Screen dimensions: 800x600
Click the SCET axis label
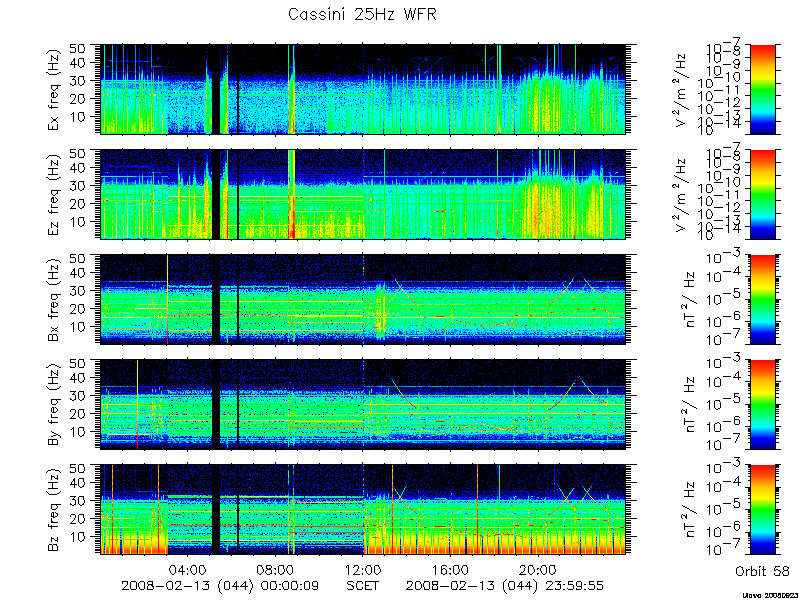click(x=362, y=585)
